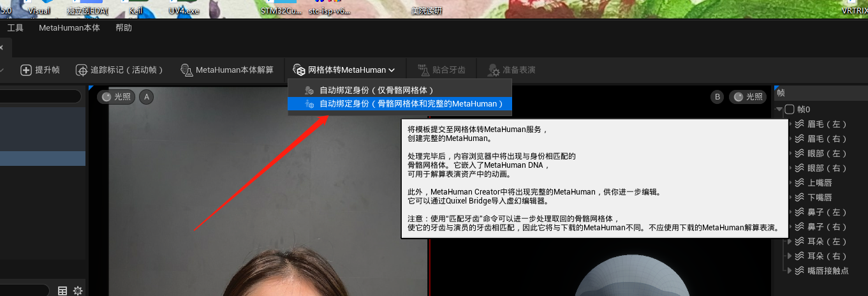Expand the 眼部（左） tree row
Viewport: 868px width, 296px height.
791,153
